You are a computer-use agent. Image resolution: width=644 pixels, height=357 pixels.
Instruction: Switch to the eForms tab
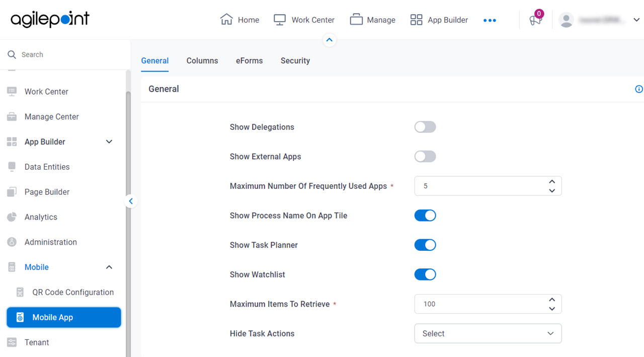tap(250, 60)
